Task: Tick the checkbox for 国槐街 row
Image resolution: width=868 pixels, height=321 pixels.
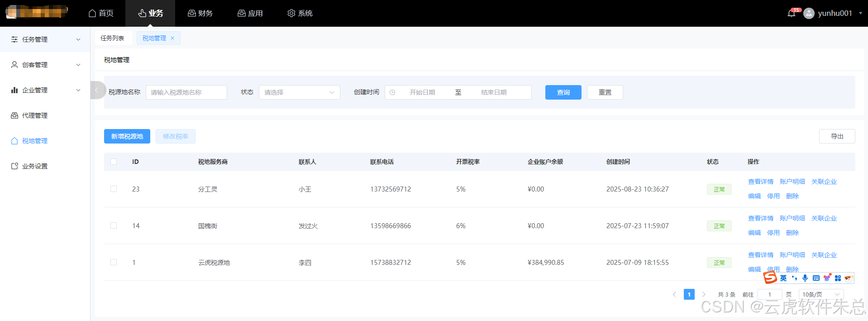Action: (114, 225)
